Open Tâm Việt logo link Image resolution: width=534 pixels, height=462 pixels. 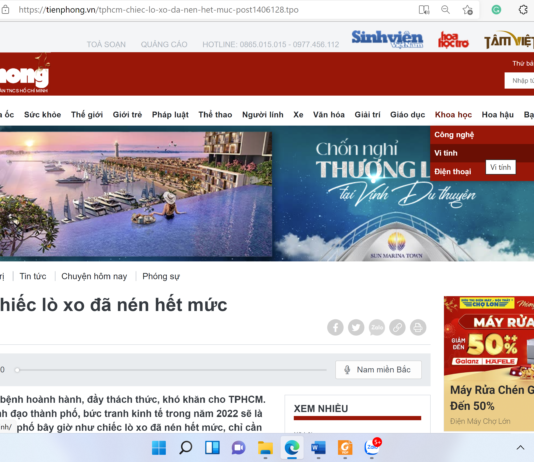click(509, 40)
